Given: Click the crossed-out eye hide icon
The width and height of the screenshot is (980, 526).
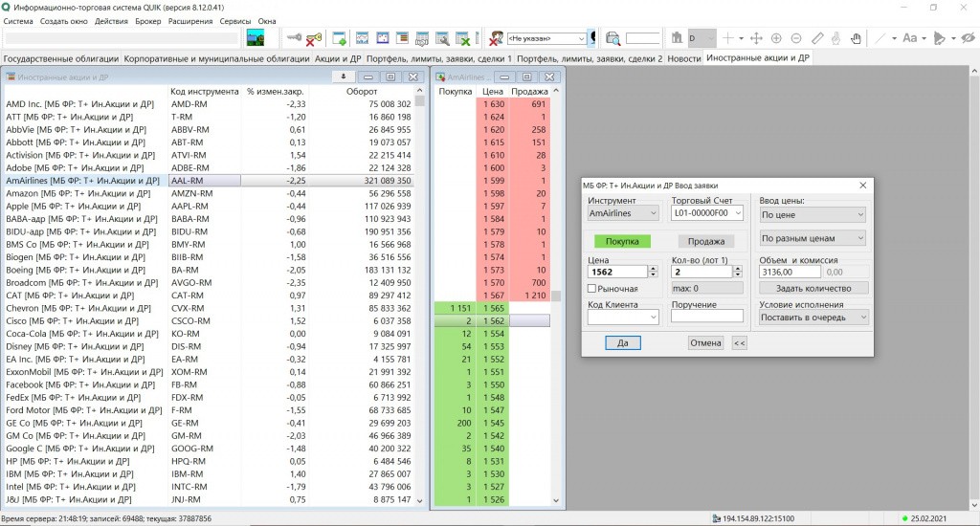Looking at the screenshot, I should [968, 38].
